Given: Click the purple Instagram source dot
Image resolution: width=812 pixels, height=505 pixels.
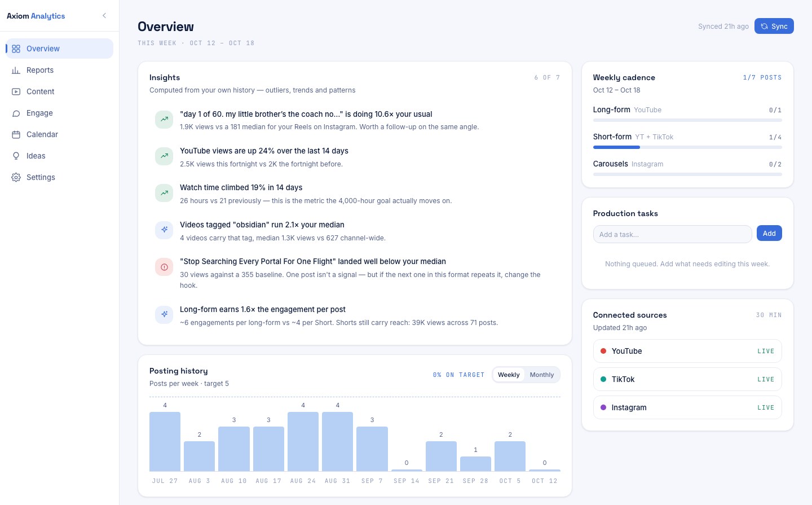Looking at the screenshot, I should [603, 407].
